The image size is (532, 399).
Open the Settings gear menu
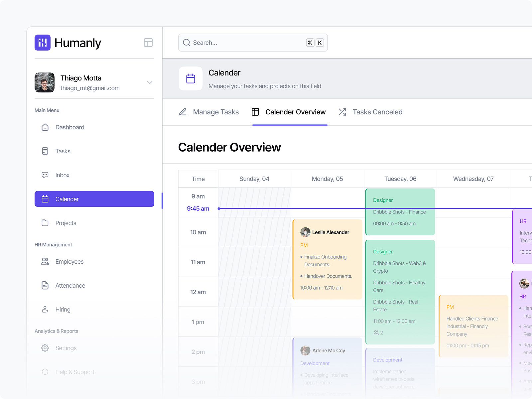[45, 348]
